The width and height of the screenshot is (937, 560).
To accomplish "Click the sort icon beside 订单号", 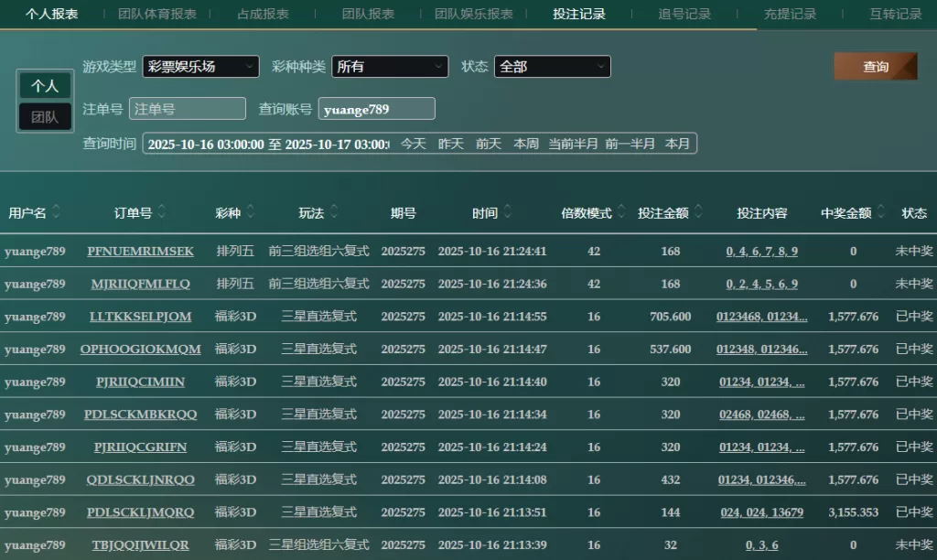I will (x=162, y=212).
